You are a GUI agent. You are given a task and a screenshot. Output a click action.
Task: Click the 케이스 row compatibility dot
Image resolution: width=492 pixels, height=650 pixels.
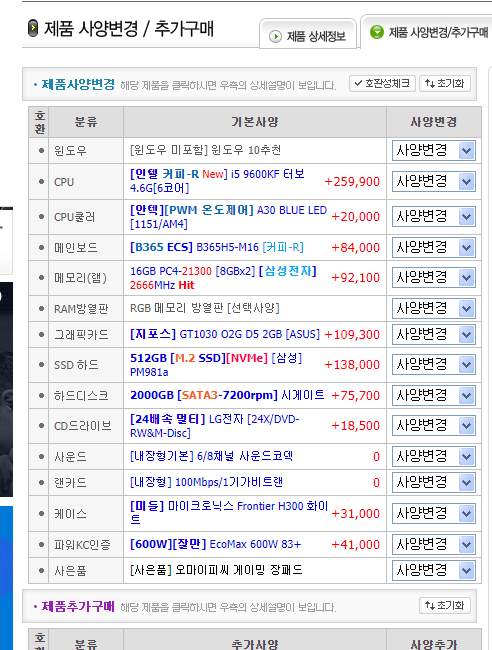pyautogui.click(x=41, y=514)
